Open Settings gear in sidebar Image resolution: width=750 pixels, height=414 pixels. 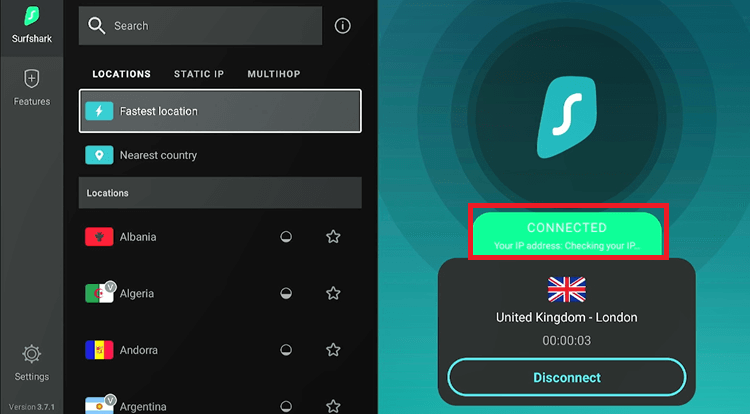point(32,354)
